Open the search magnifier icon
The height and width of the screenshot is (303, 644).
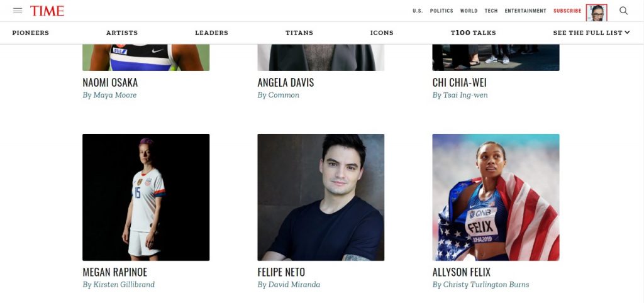(623, 11)
